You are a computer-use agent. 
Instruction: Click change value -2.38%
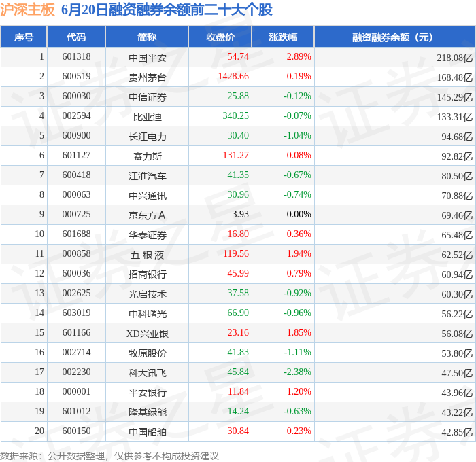(298, 372)
